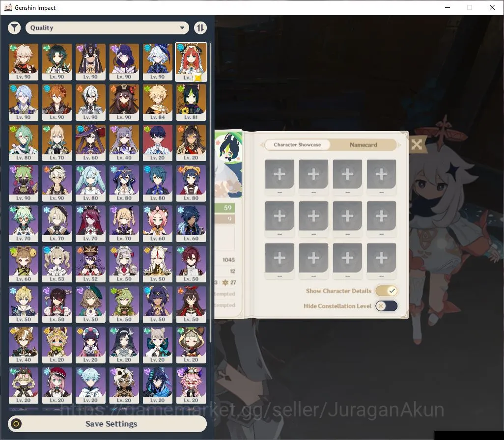Select Tighnari Lv. 81 portrait
Screen dimensions: 504x440
pos(191,102)
